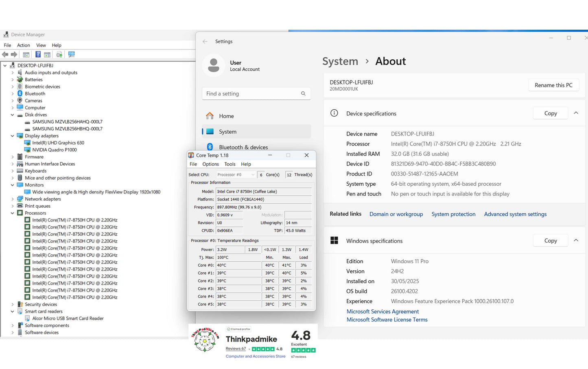
Task: Select the NVIDIA Quadro P1000 device
Action: click(55, 150)
